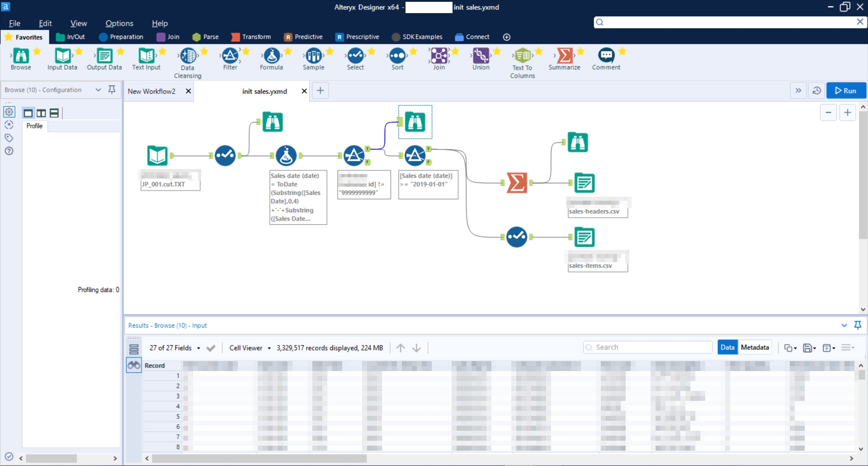Toggle the favorite star on the Filter tool

point(246,52)
